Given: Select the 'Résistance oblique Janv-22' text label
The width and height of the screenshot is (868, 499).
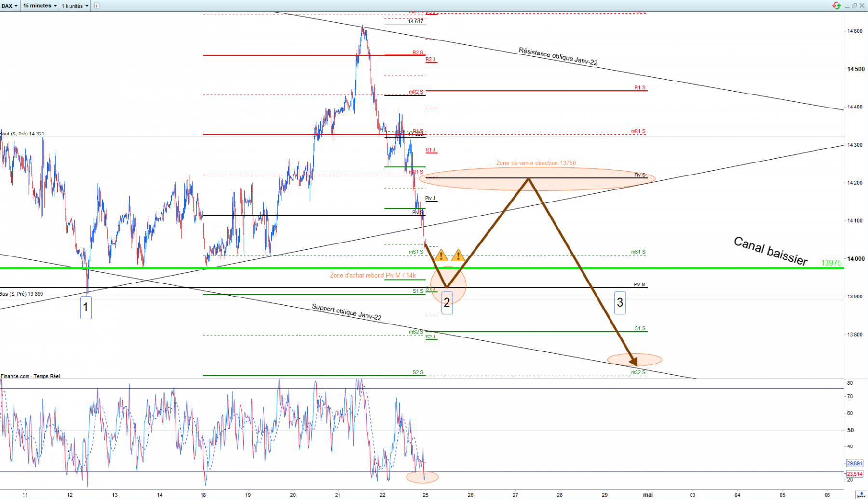Looking at the screenshot, I should pyautogui.click(x=558, y=56).
